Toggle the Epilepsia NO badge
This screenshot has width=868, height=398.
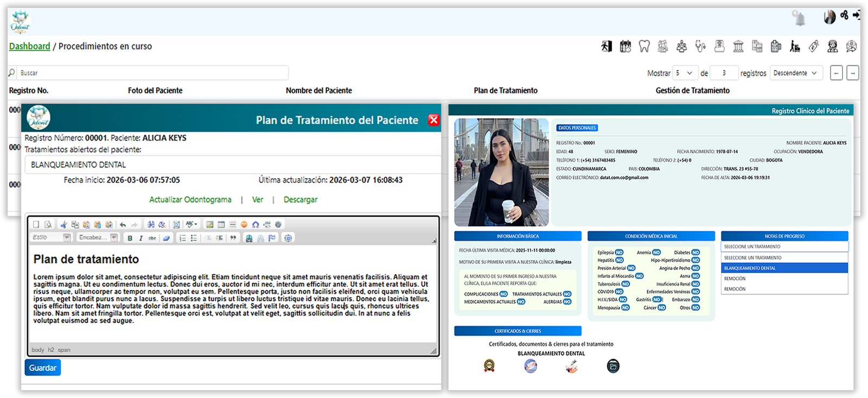[x=619, y=252]
